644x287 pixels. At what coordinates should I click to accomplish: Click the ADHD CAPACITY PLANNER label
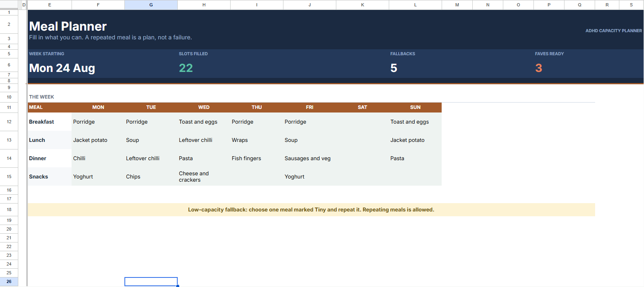pos(613,31)
